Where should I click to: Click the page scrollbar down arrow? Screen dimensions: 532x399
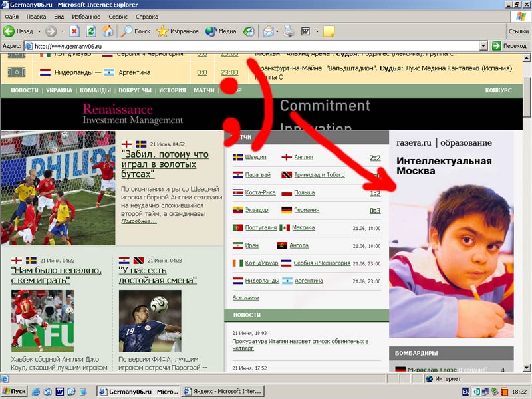click(x=527, y=368)
